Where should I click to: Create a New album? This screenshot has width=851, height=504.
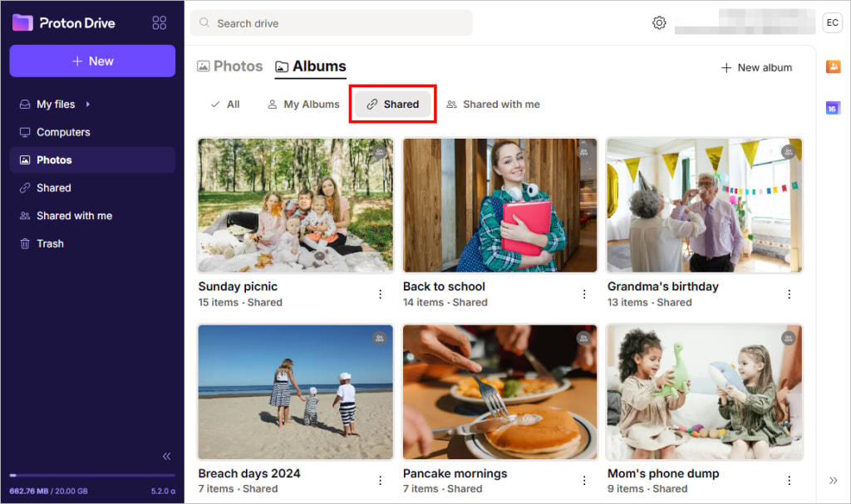756,67
